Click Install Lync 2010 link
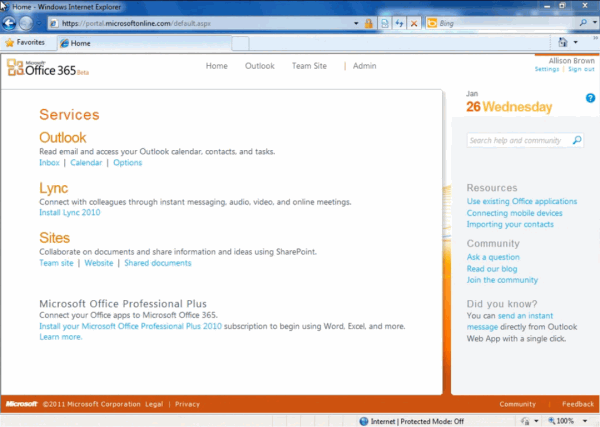The height and width of the screenshot is (427, 600). click(x=70, y=212)
